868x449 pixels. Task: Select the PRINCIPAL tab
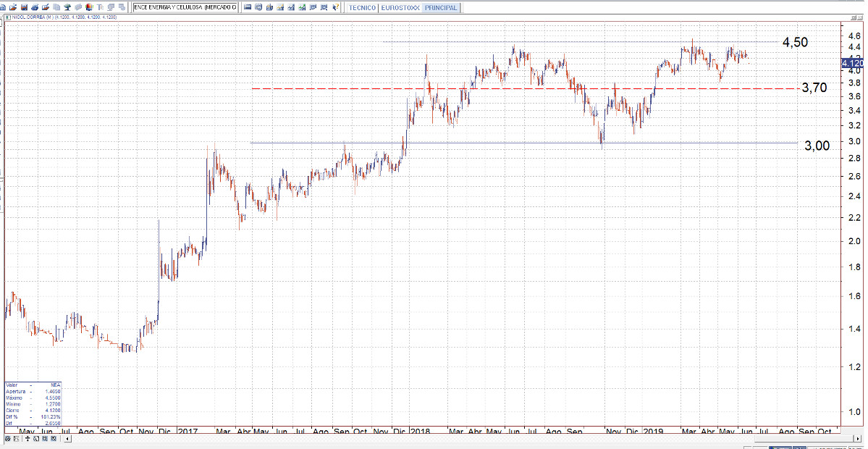442,7
